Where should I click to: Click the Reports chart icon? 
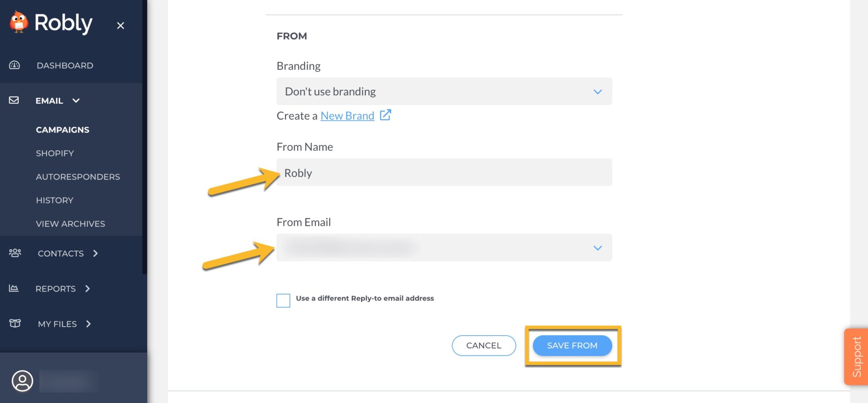[14, 288]
